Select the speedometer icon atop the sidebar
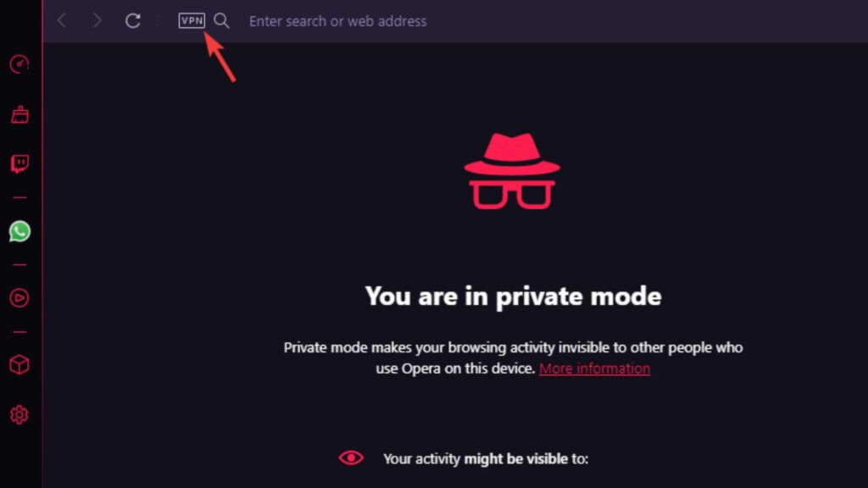The height and width of the screenshot is (488, 868). click(19, 64)
